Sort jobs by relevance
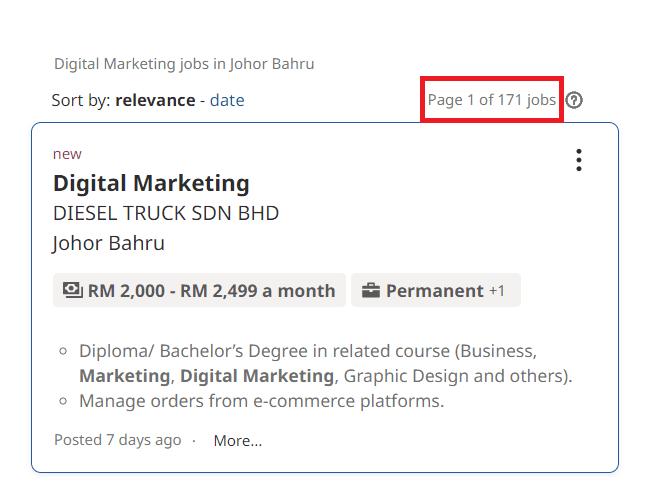Screen dimensions: 669x488 155,100
